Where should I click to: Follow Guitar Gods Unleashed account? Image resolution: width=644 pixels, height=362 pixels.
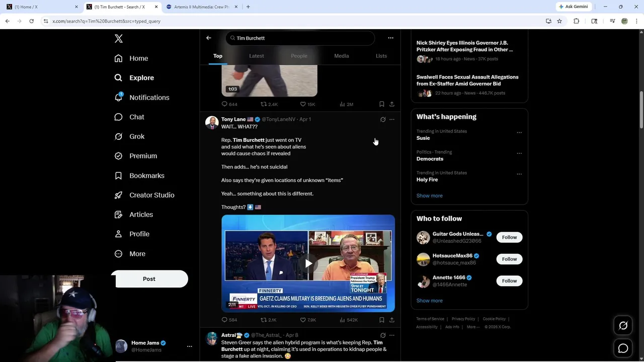point(509,237)
